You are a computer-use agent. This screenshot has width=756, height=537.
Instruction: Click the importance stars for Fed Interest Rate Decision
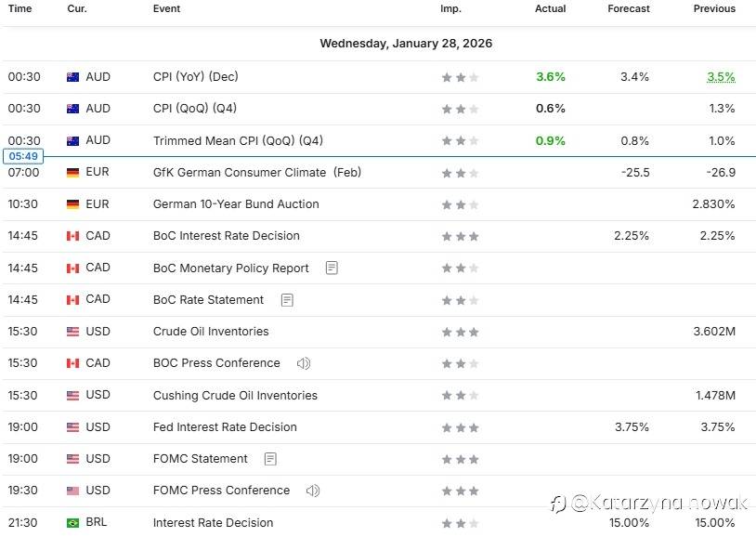pyautogui.click(x=460, y=427)
